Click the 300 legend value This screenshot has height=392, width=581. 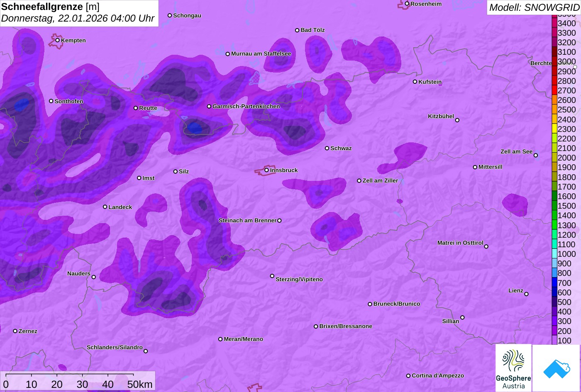pyautogui.click(x=564, y=321)
